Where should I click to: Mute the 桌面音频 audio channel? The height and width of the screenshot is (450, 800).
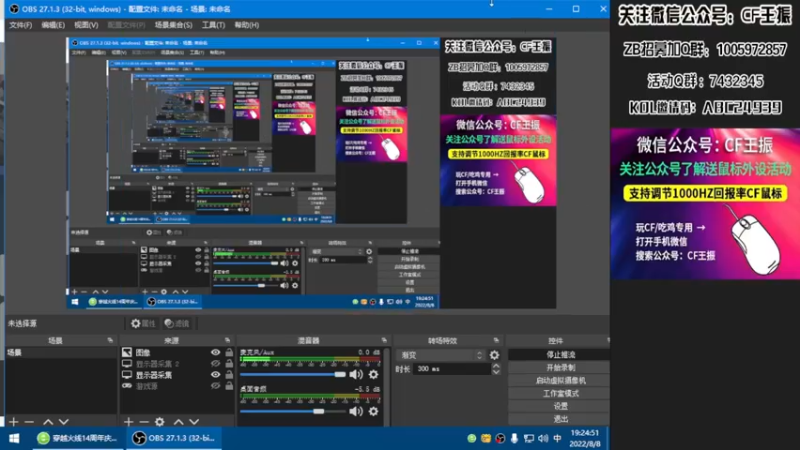(356, 411)
